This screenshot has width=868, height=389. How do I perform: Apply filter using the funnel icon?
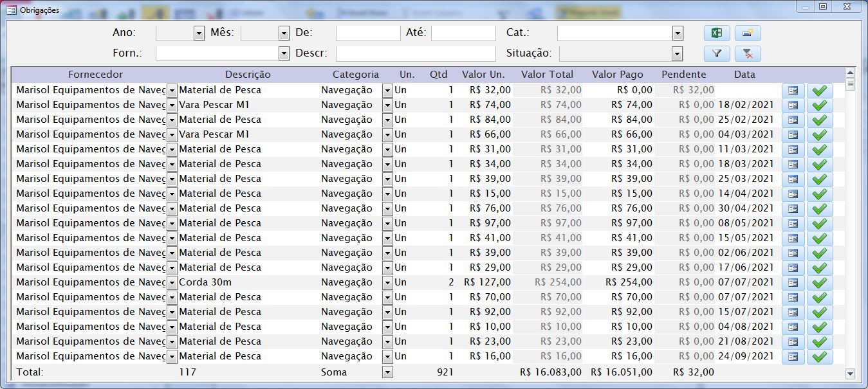tap(716, 53)
